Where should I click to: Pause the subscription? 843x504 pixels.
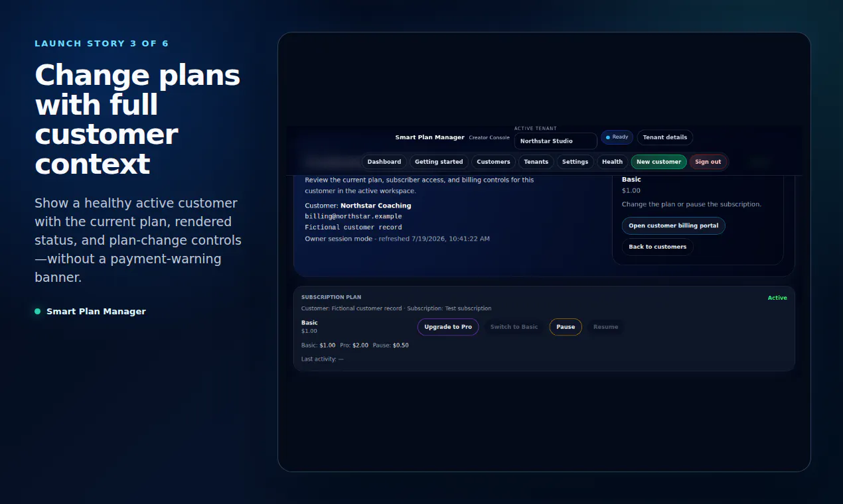click(566, 327)
